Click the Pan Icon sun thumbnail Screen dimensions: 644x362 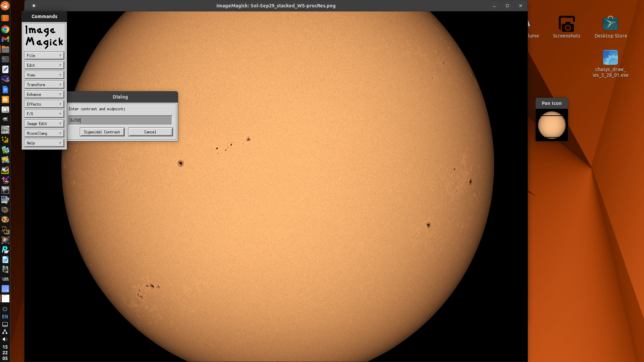click(x=551, y=125)
